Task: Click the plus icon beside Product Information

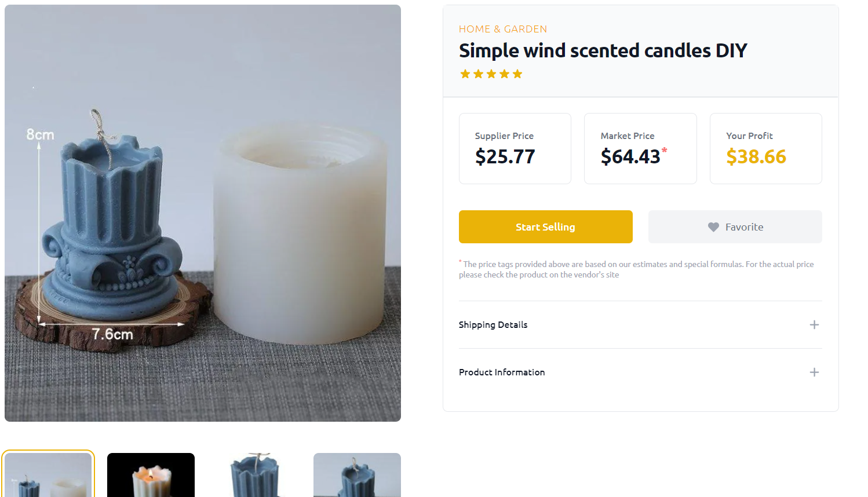Action: [x=814, y=372]
